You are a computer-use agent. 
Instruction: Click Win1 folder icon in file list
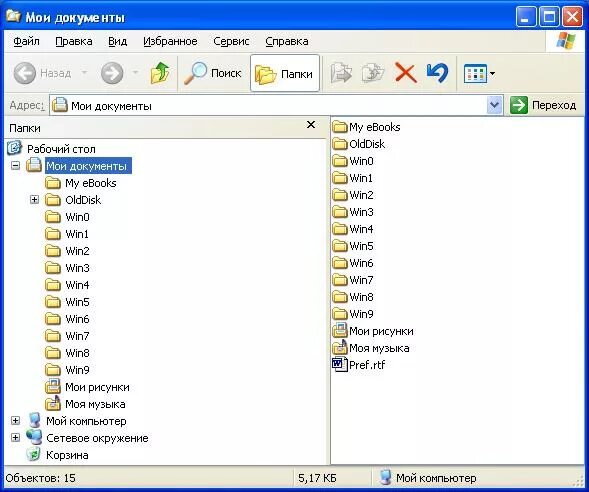(340, 178)
